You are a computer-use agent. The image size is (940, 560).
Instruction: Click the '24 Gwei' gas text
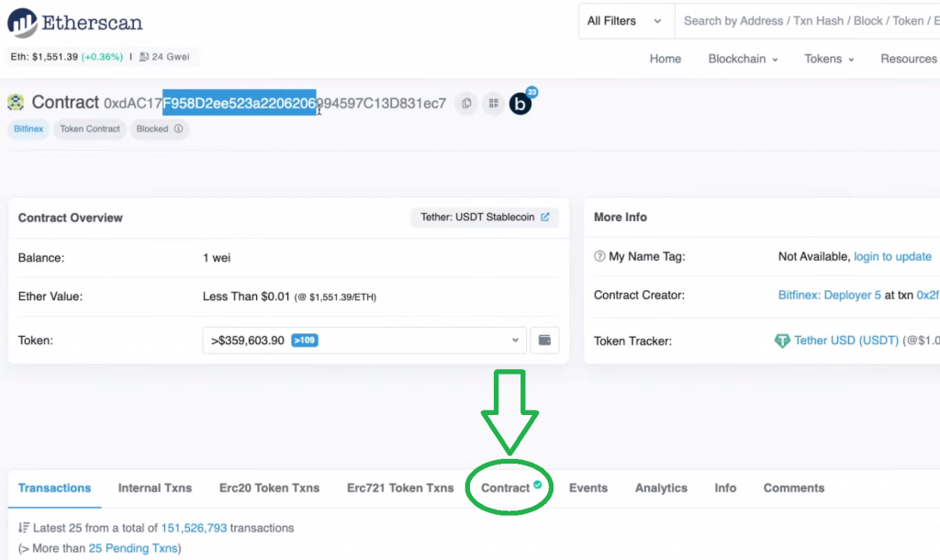(x=170, y=56)
